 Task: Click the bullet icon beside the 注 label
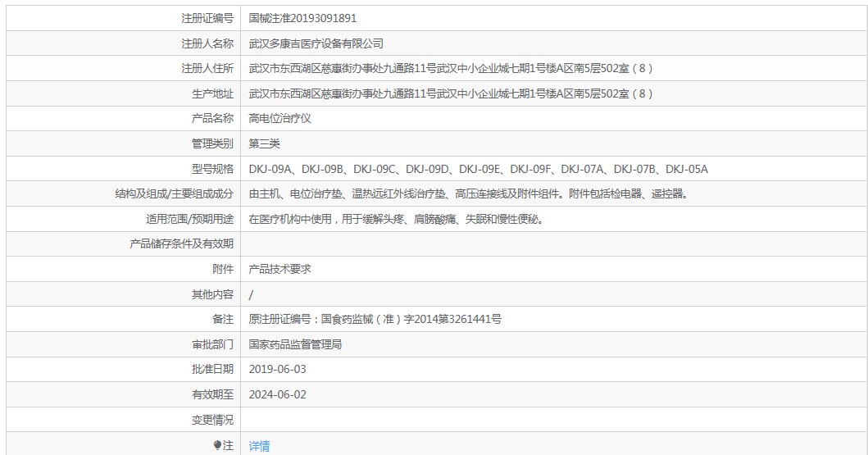217,445
